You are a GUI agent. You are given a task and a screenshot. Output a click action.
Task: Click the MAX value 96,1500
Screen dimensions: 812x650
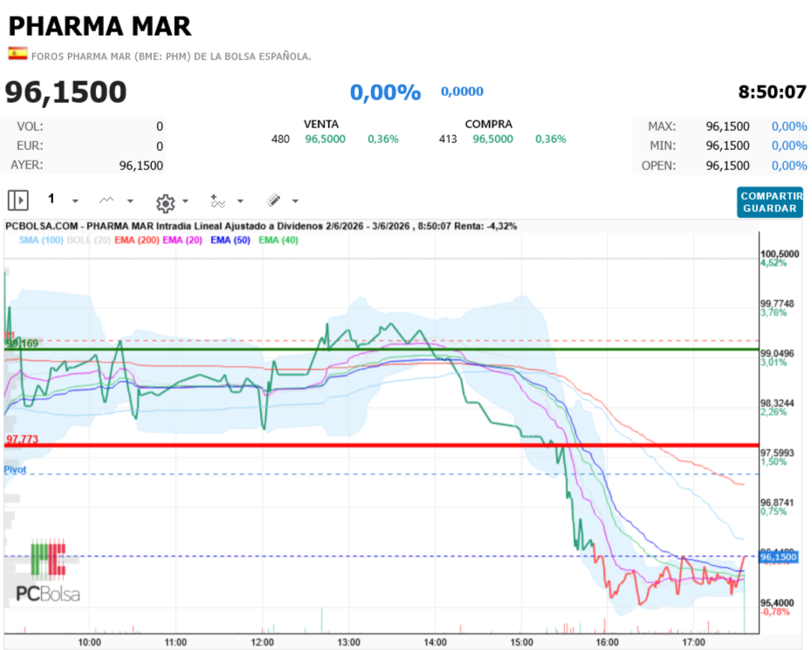(727, 127)
